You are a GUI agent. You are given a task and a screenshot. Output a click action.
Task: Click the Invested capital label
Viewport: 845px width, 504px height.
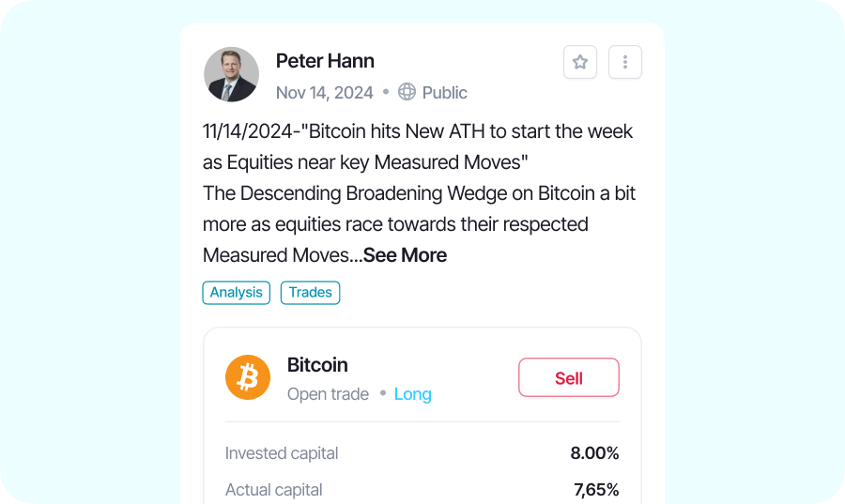[x=282, y=453]
